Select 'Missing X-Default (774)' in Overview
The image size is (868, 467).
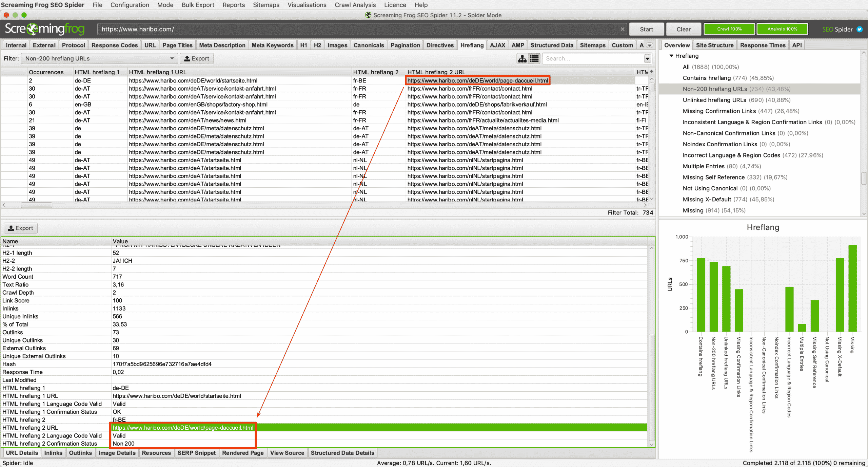tap(728, 199)
